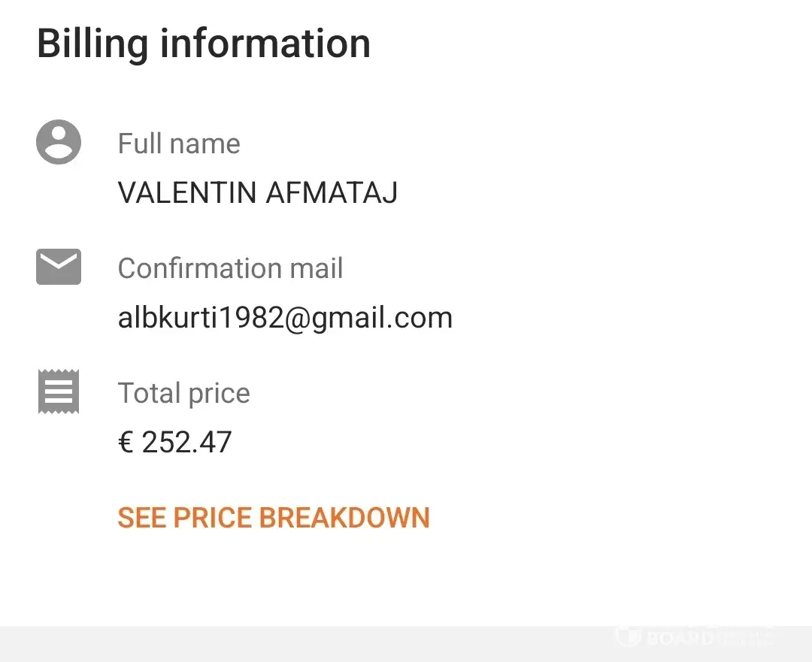Click the euro currency symbol
This screenshot has height=662, width=812.
tap(126, 443)
